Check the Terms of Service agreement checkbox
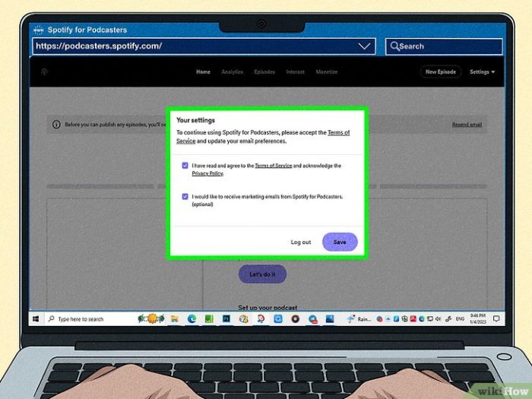This screenshot has width=532, height=399. (185, 166)
